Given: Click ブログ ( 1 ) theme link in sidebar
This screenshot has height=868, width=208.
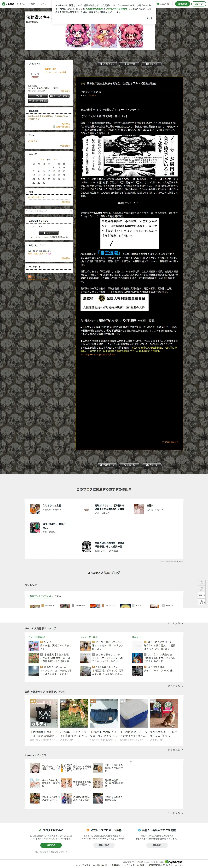Looking at the screenshot, I should tap(33, 141).
